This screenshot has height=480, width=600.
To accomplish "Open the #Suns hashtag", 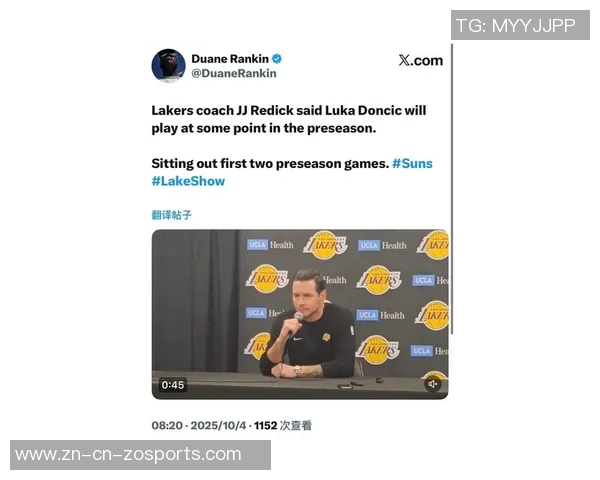I will click(x=412, y=163).
